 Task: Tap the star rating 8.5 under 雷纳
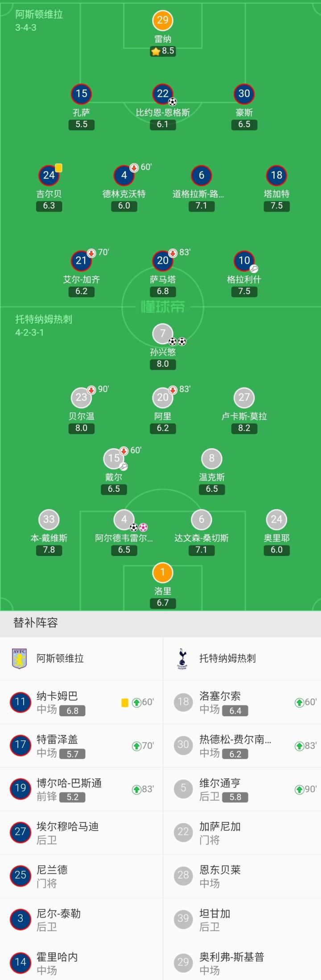tap(163, 51)
